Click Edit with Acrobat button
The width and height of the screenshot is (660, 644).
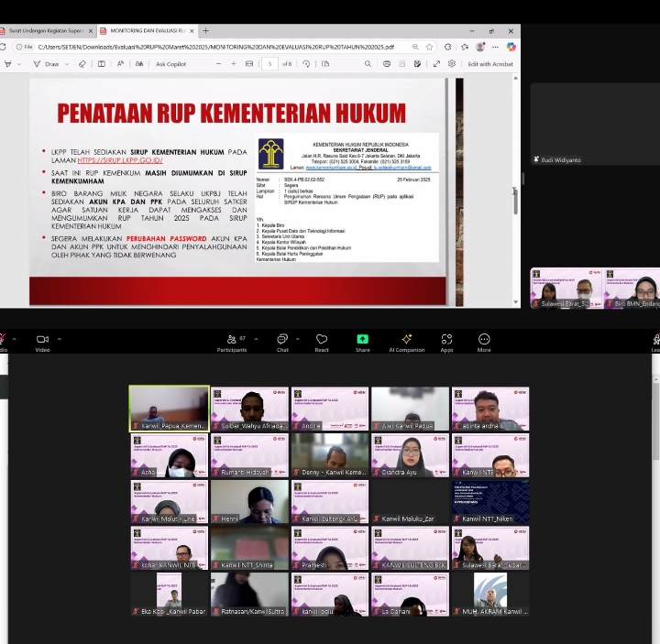(489, 64)
